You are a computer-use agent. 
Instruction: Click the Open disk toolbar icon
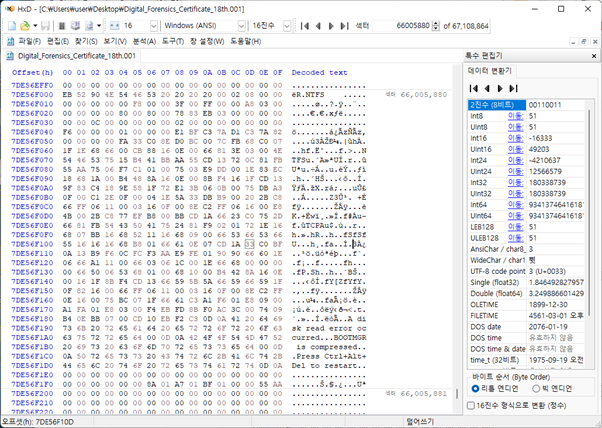pyautogui.click(x=75, y=26)
